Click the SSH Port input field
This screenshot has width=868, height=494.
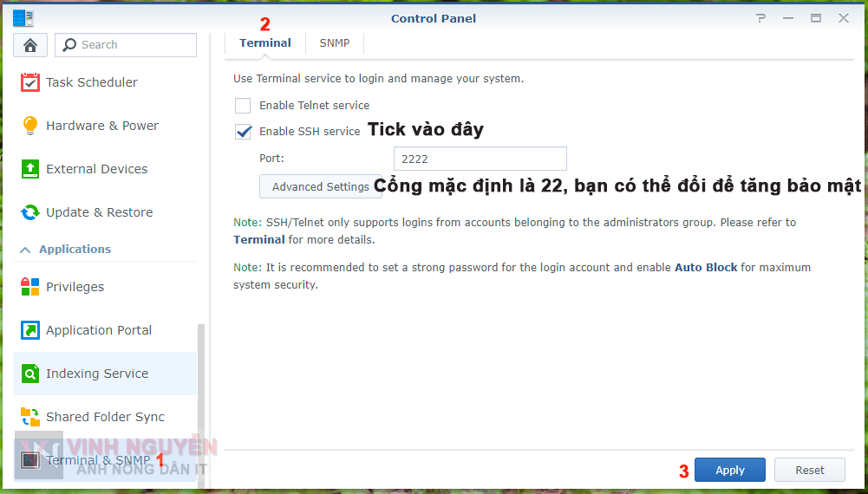pyautogui.click(x=480, y=159)
